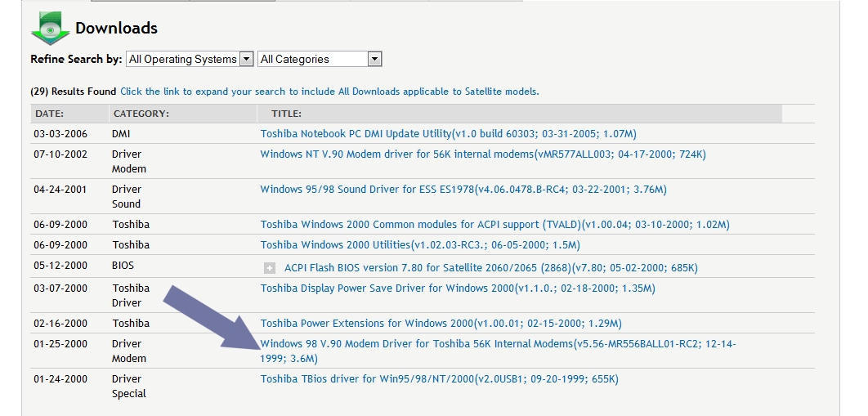Click the green Downloads disc icon
Image resolution: width=868 pixels, height=416 pixels.
click(x=51, y=29)
